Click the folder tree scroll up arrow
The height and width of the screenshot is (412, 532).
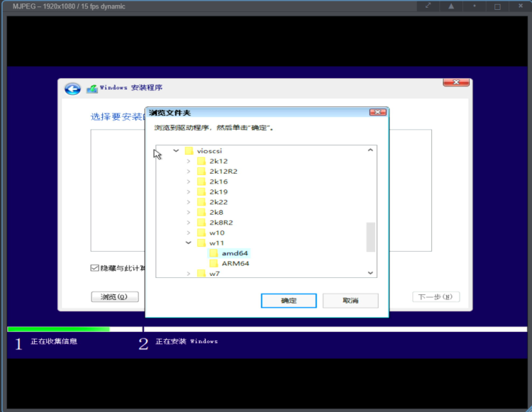coord(370,150)
